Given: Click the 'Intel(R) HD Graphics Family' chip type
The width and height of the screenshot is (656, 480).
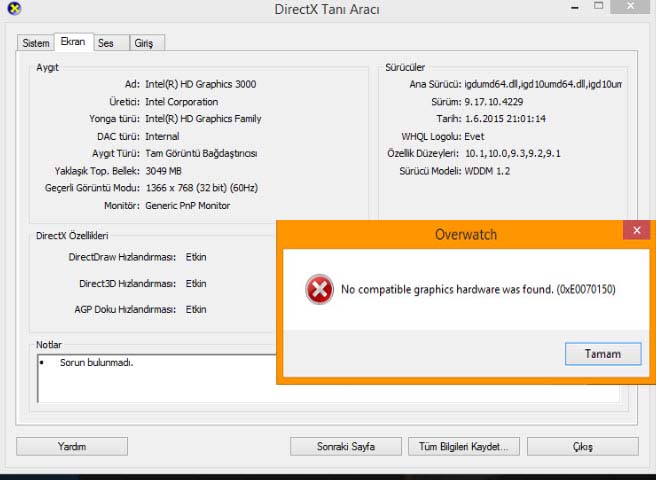Looking at the screenshot, I should (203, 119).
